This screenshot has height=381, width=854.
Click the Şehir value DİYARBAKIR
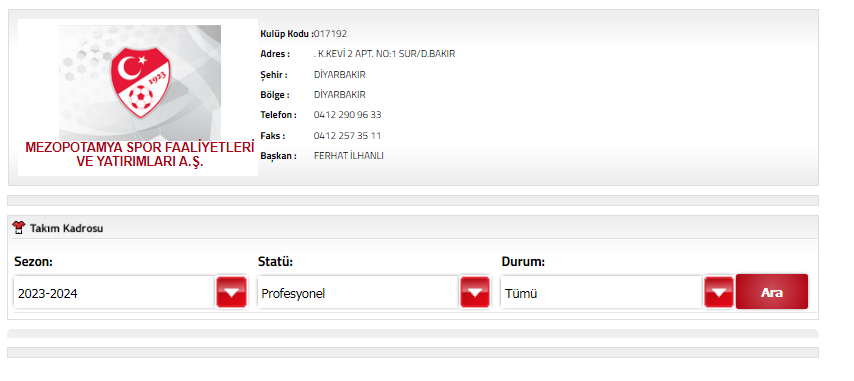pyautogui.click(x=340, y=75)
